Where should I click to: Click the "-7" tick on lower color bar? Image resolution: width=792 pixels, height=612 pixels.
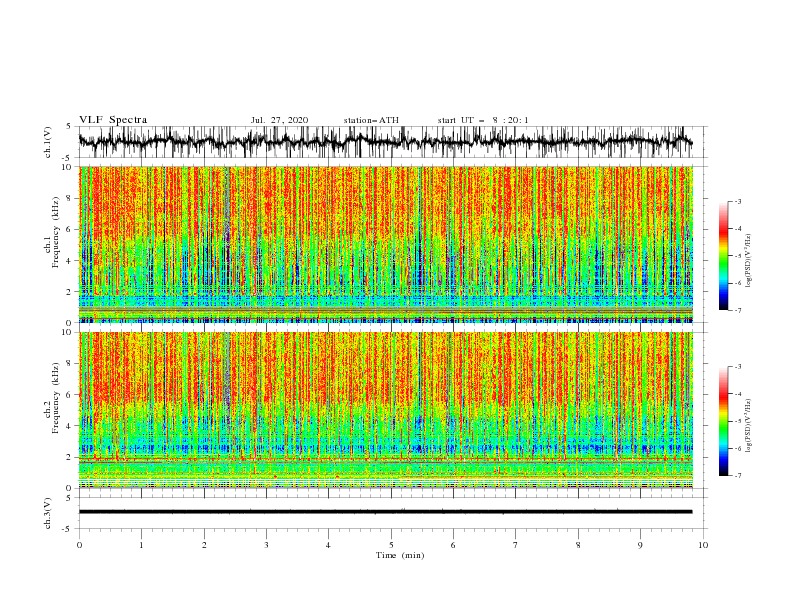737,476
